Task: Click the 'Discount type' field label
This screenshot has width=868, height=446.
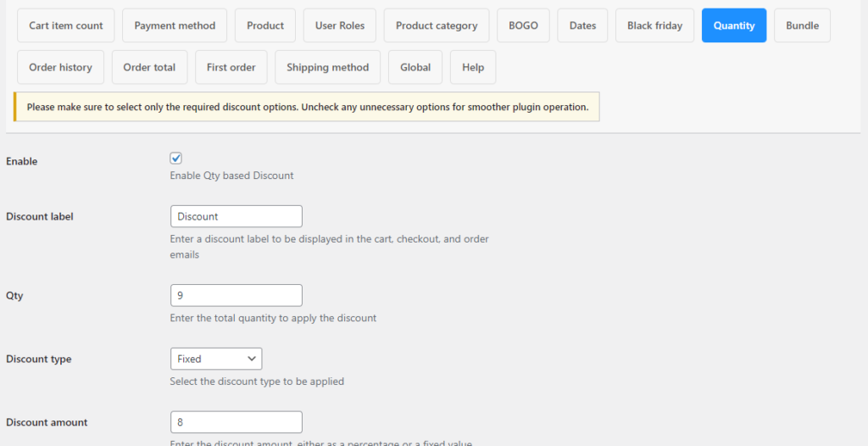Action: pos(39,359)
